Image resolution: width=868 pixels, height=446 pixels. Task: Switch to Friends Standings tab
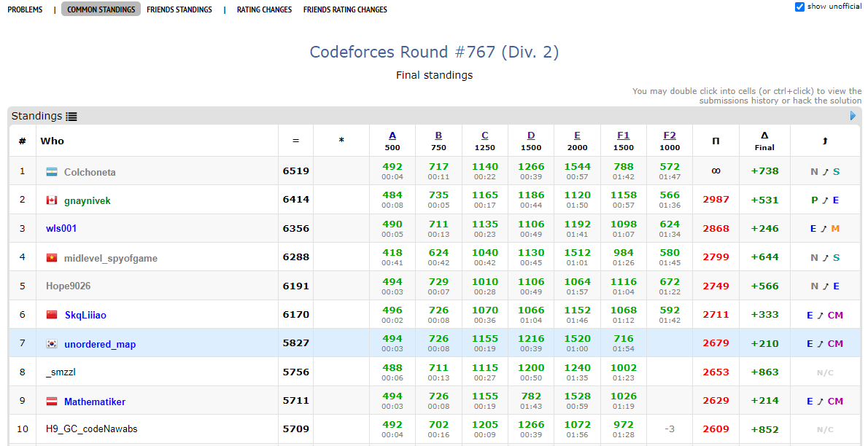pyautogui.click(x=179, y=9)
